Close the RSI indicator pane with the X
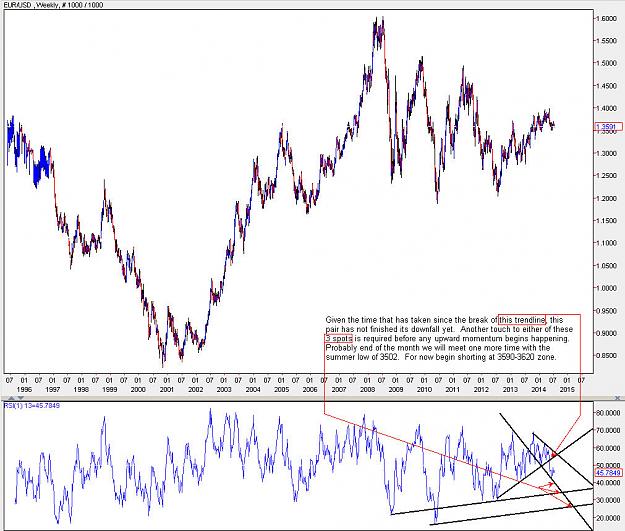 click(x=617, y=398)
